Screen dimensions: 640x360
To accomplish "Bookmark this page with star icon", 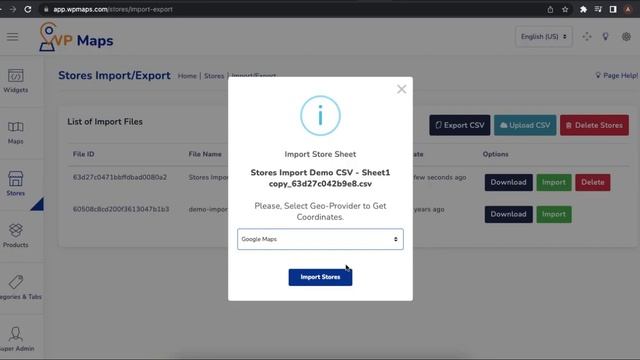I will coord(565,9).
